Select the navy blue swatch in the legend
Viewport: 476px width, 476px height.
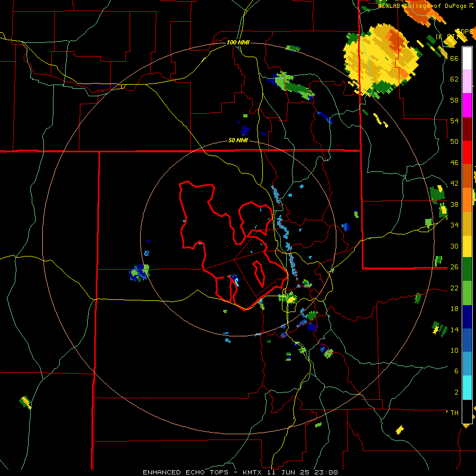[467, 317]
